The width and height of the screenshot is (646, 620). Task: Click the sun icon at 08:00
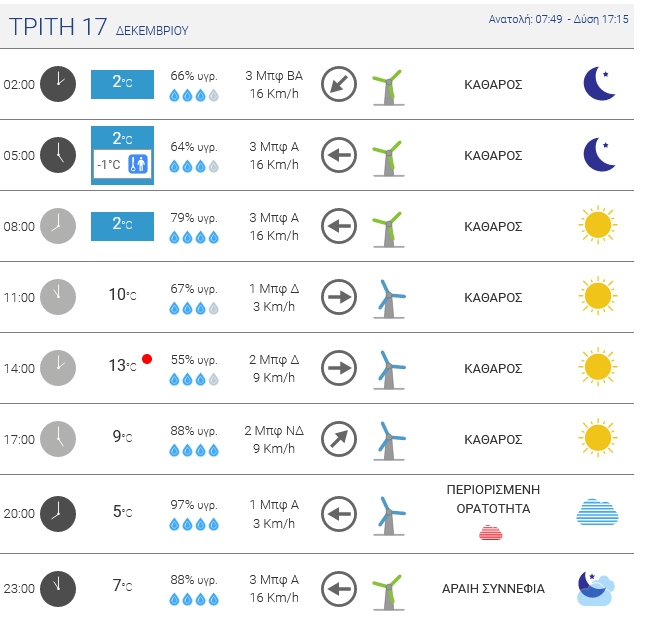(x=597, y=226)
